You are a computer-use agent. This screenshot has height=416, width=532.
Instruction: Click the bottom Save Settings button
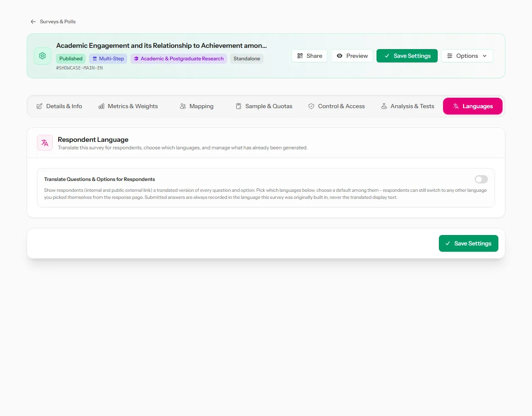[468, 243]
